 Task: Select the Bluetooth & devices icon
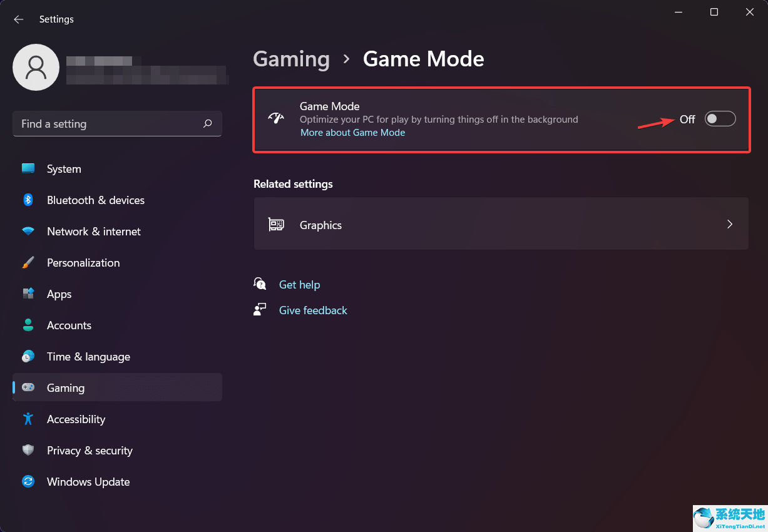click(28, 200)
